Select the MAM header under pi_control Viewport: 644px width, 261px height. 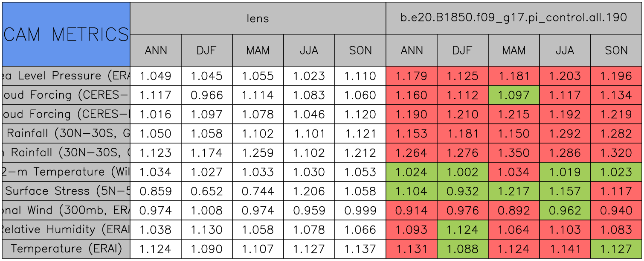513,50
